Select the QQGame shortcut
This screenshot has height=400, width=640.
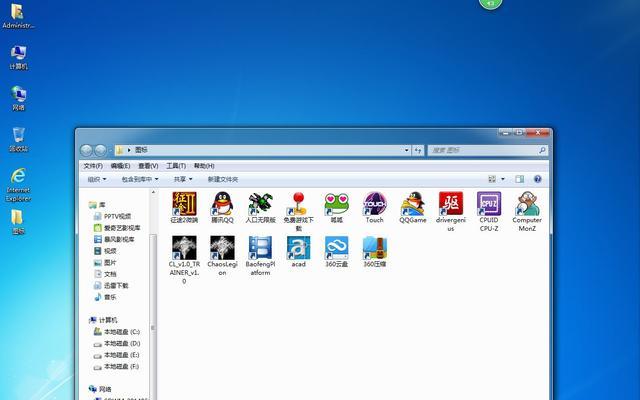tap(413, 207)
